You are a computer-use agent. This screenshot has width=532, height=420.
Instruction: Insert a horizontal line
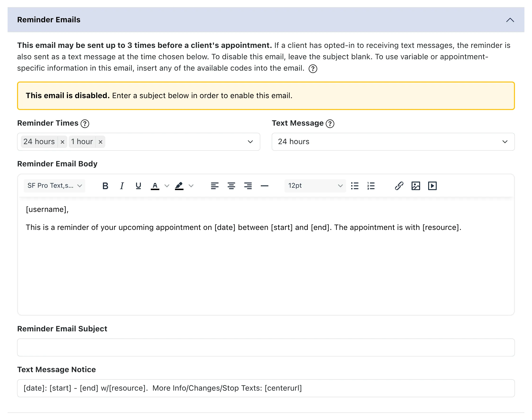pyautogui.click(x=264, y=186)
